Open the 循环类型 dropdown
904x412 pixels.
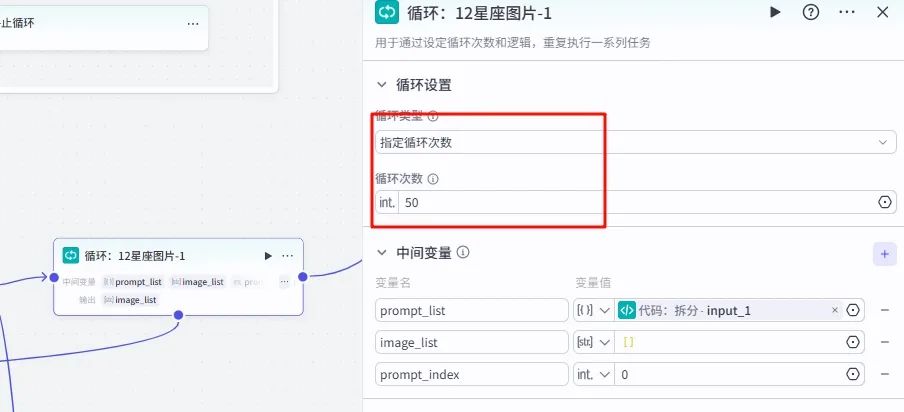[635, 143]
